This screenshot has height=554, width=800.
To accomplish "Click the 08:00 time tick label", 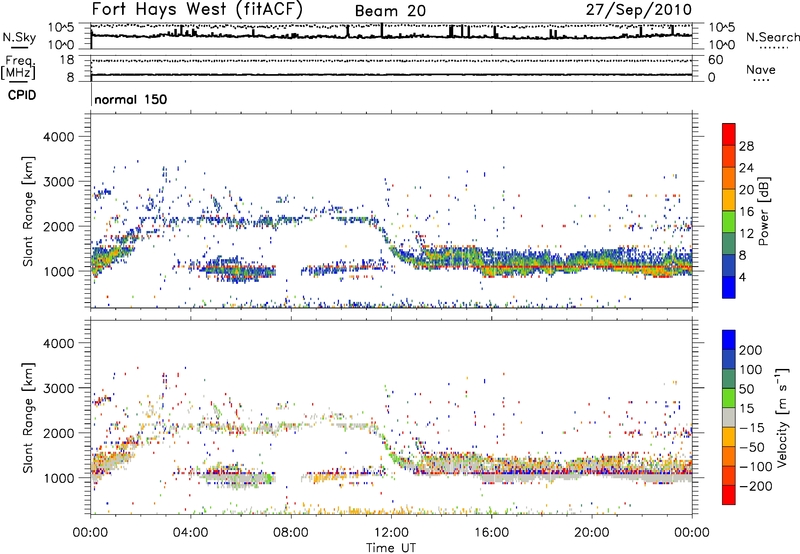I will click(x=291, y=533).
